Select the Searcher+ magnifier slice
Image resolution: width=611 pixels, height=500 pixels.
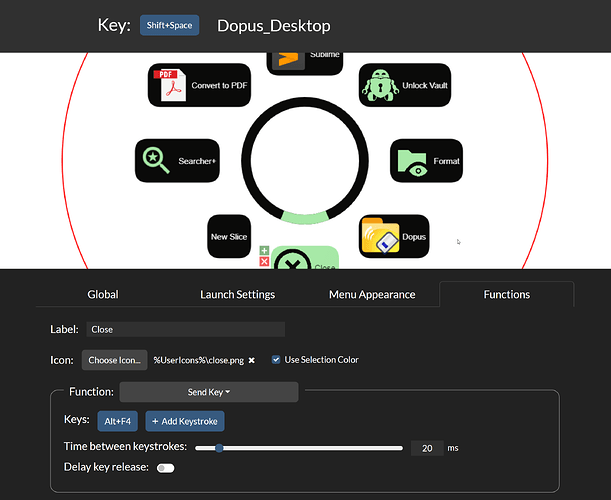coord(177,160)
